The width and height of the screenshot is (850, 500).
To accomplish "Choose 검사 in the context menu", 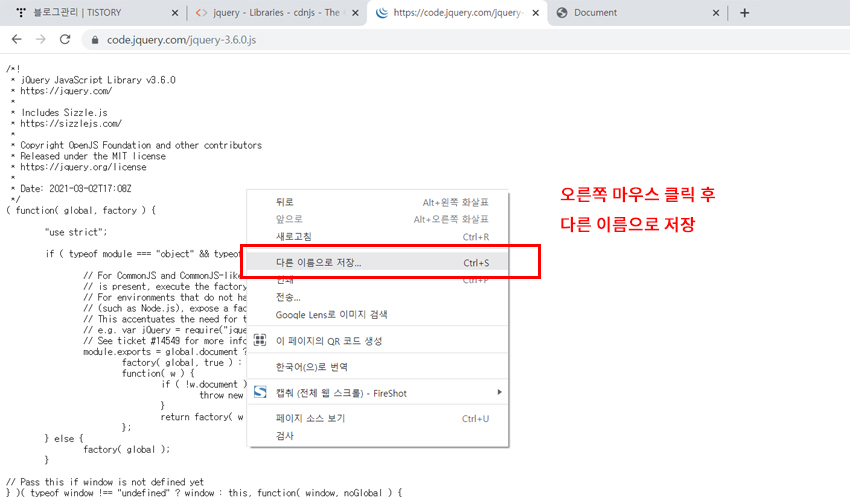I will point(377,435).
